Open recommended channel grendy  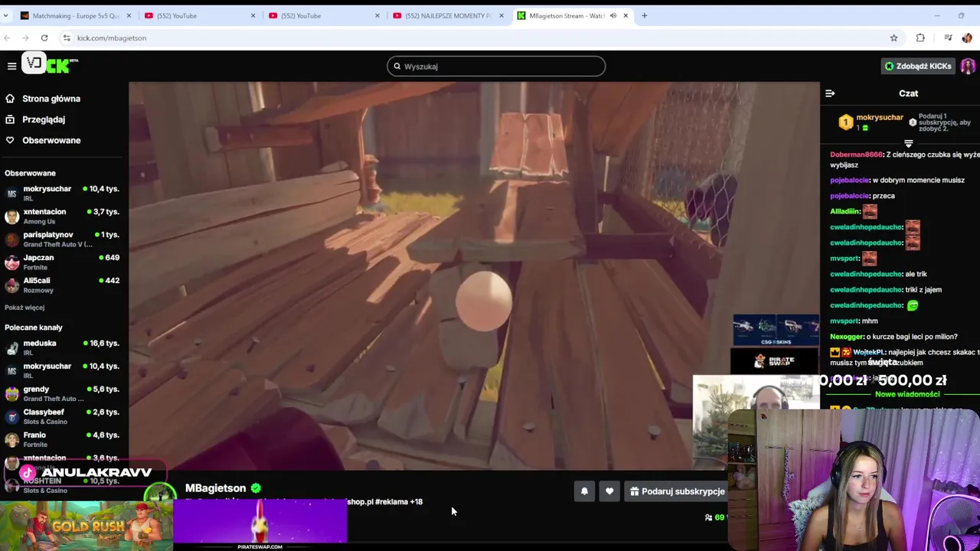pyautogui.click(x=62, y=393)
